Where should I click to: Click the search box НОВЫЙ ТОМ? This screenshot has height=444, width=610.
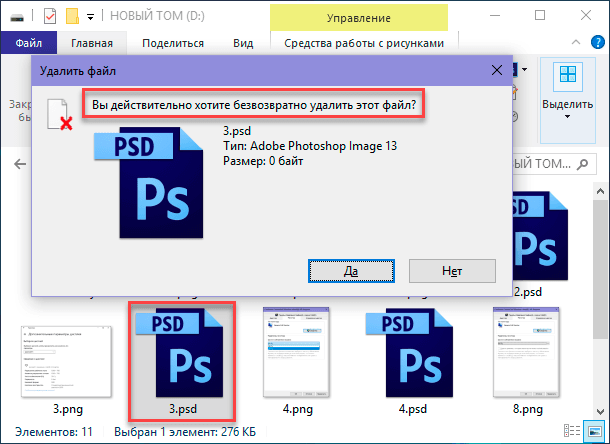(x=554, y=164)
